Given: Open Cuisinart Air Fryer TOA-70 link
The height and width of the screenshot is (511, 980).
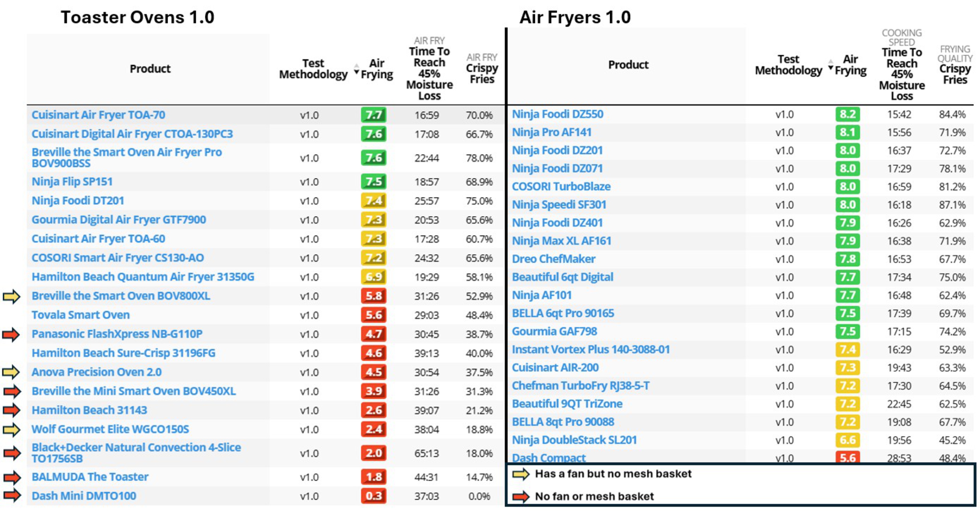Looking at the screenshot, I should click(x=98, y=115).
